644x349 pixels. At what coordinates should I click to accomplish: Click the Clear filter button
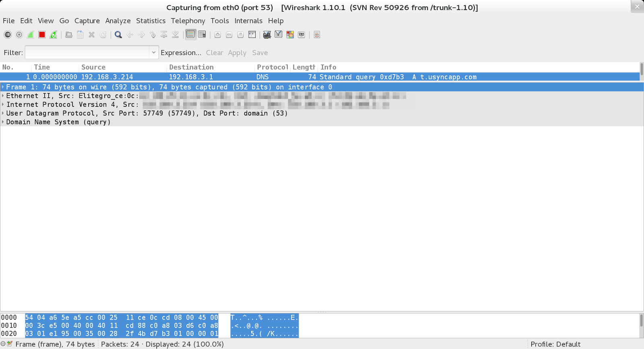215,53
